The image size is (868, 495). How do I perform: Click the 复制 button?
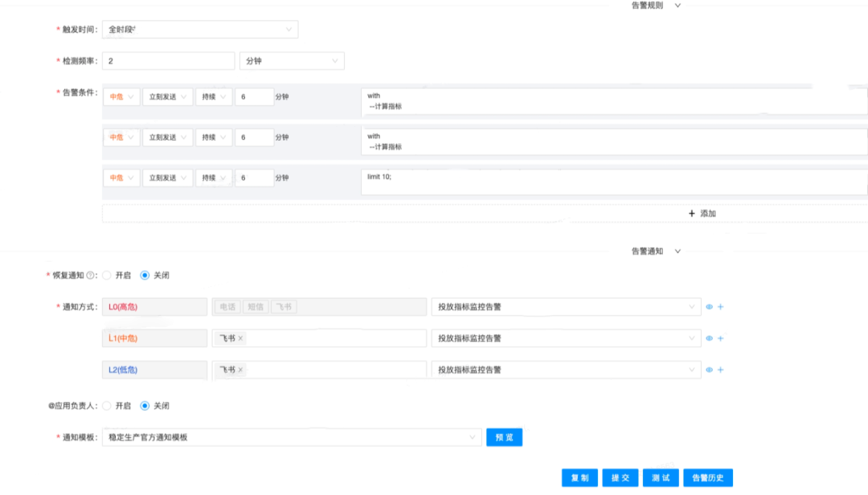579,478
